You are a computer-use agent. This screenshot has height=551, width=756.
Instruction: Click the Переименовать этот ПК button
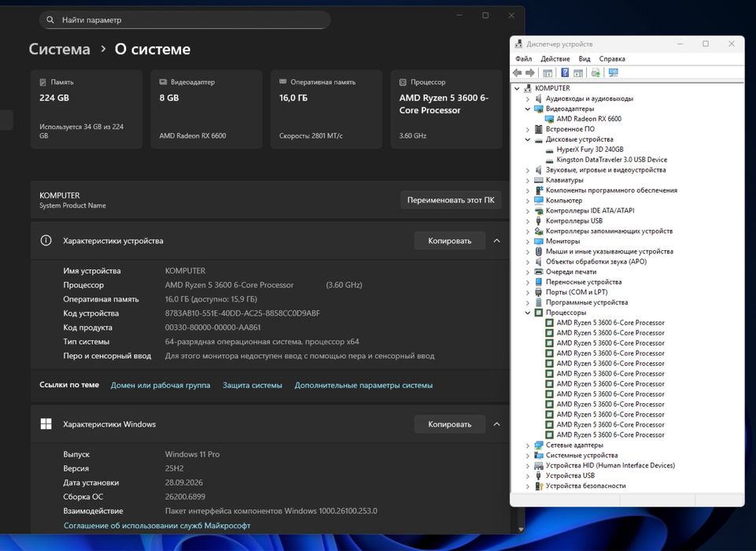coord(451,200)
